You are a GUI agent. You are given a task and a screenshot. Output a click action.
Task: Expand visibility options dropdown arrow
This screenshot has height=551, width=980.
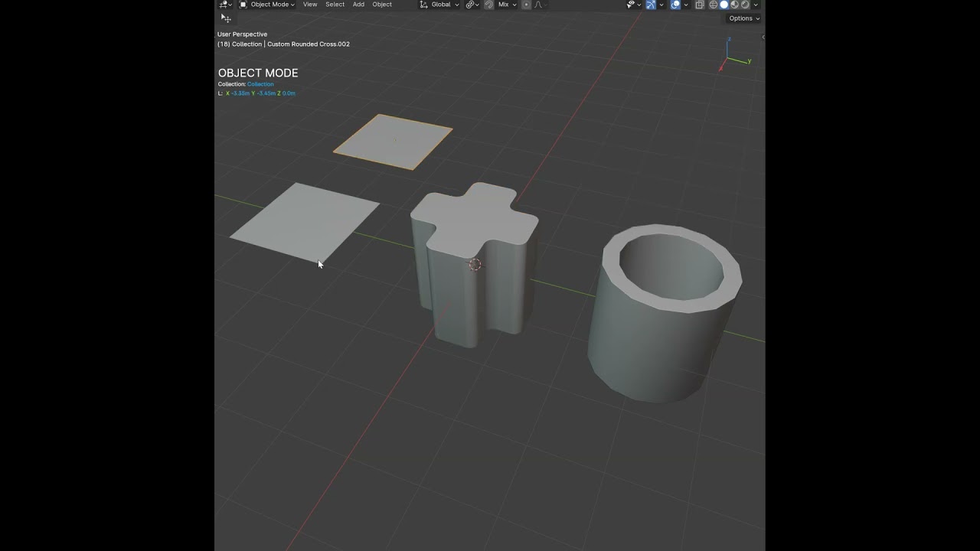point(639,5)
